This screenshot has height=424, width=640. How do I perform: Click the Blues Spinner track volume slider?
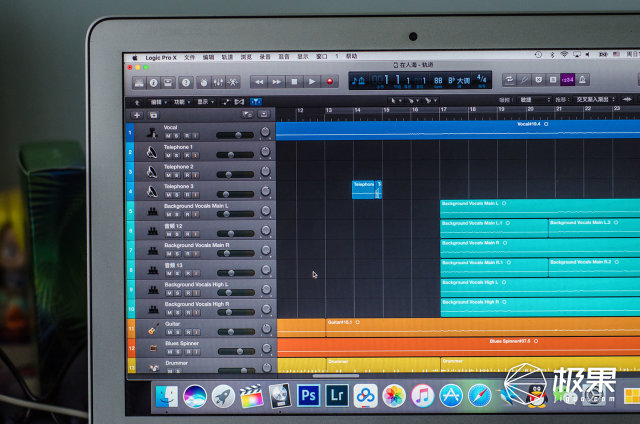point(236,351)
